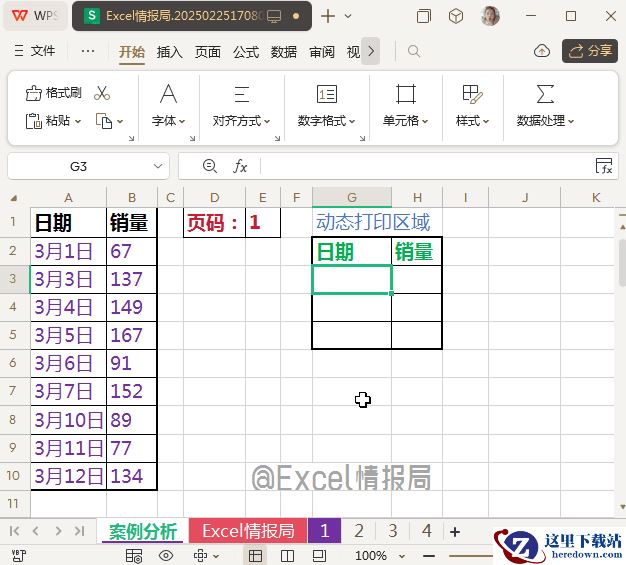Image resolution: width=626 pixels, height=565 pixels.
Task: Select the 审阅 (Review) ribbon tab
Action: point(322,52)
